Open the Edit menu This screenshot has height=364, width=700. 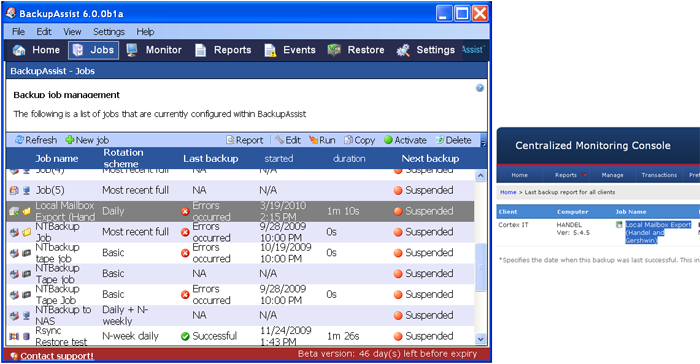tap(44, 32)
